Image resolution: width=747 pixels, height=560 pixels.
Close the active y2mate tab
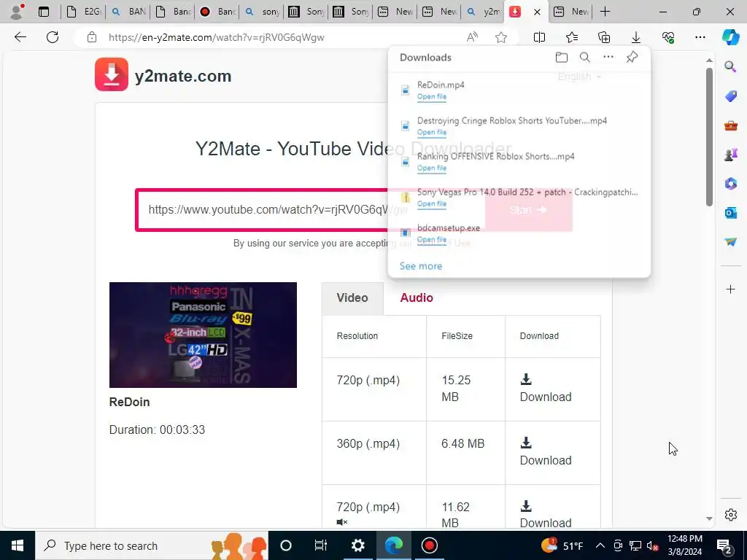537,12
